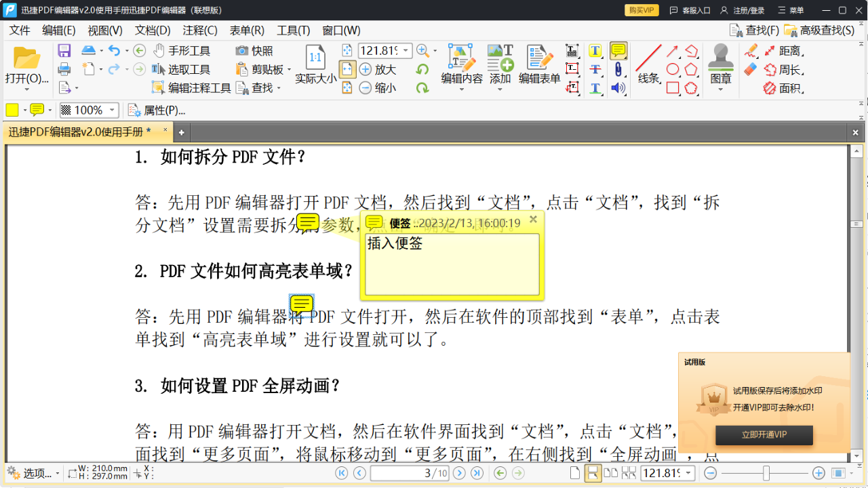868x488 pixels.
Task: Open the 100% zoom level dropdown
Action: pyautogui.click(x=112, y=110)
